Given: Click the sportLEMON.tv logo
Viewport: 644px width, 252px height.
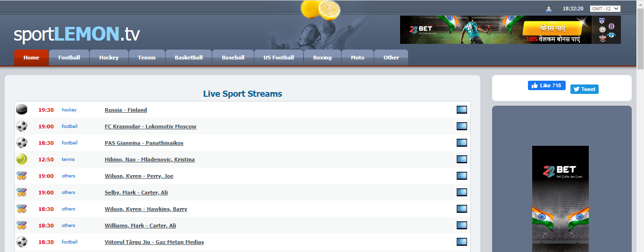Looking at the screenshot, I should pos(76,34).
